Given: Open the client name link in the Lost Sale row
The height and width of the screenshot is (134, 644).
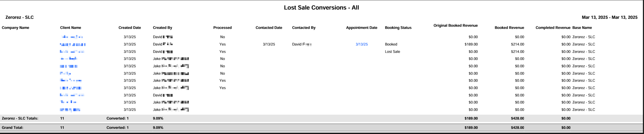Looking at the screenshot, I should coord(72,52).
